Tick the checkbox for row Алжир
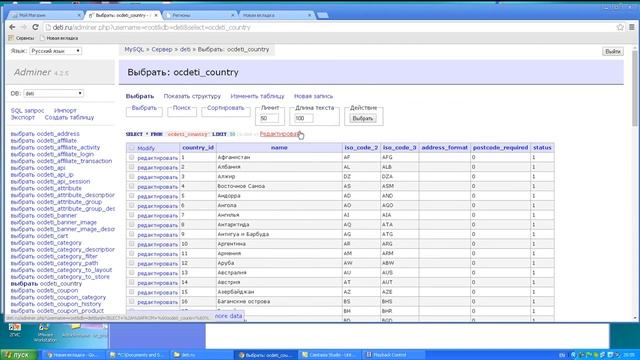 click(131, 176)
